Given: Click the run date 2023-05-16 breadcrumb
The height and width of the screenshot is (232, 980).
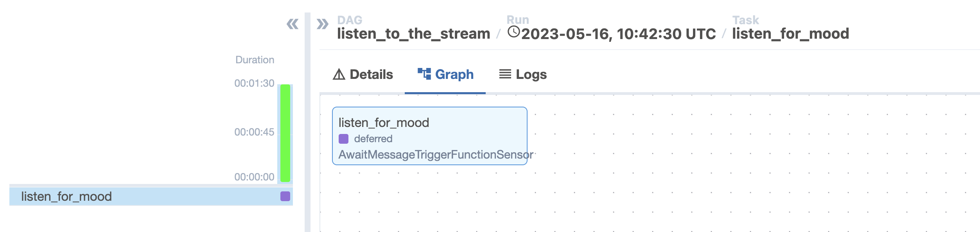Looking at the screenshot, I should click(618, 34).
